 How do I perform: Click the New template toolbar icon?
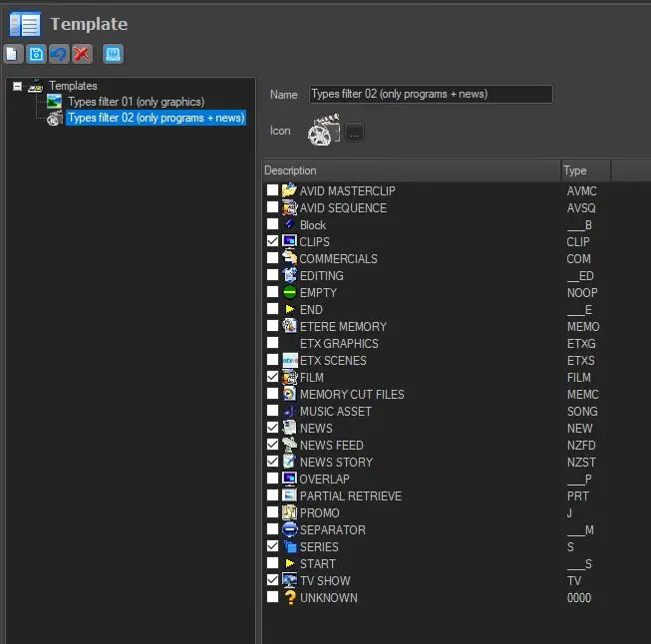12,54
